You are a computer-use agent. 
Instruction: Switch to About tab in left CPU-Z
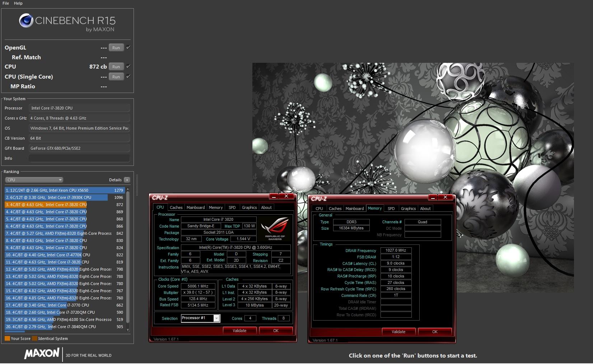point(266,207)
